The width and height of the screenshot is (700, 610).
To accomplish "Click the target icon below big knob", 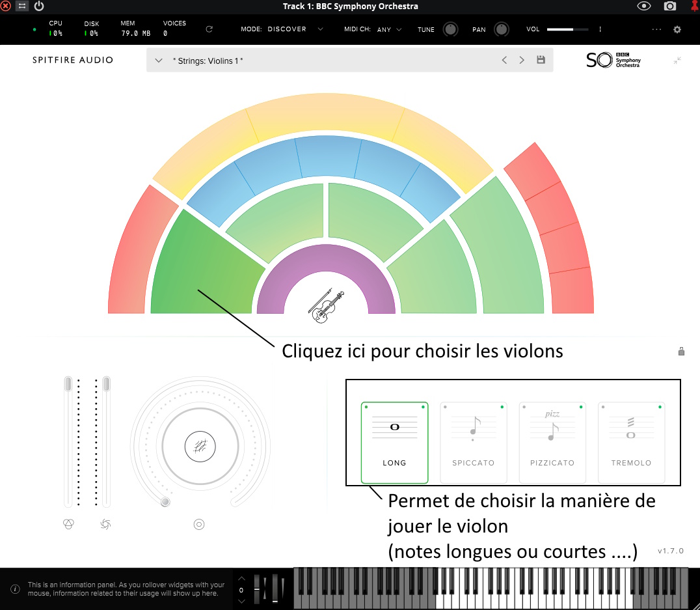I will (199, 524).
